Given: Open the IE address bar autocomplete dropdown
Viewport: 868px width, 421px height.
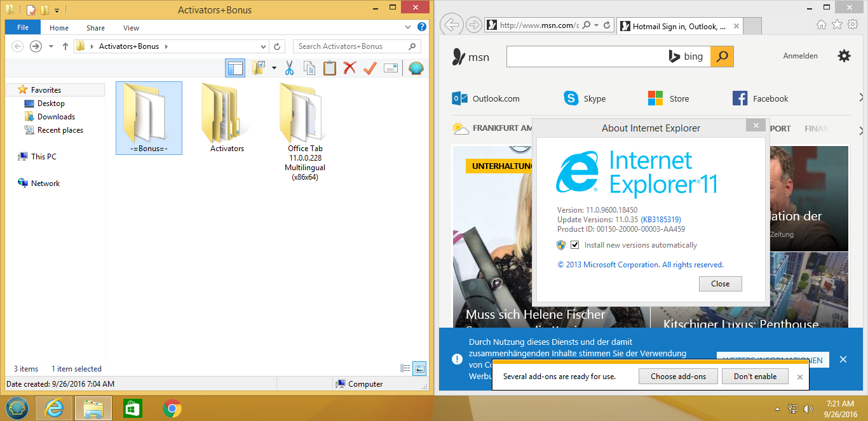Looking at the screenshot, I should coord(595,25).
